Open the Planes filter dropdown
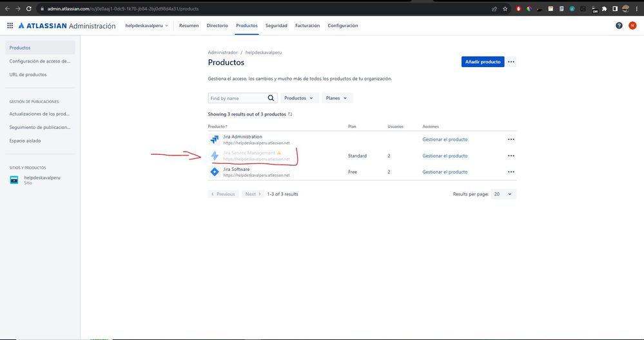Image resolution: width=644 pixels, height=340 pixels. point(337,98)
